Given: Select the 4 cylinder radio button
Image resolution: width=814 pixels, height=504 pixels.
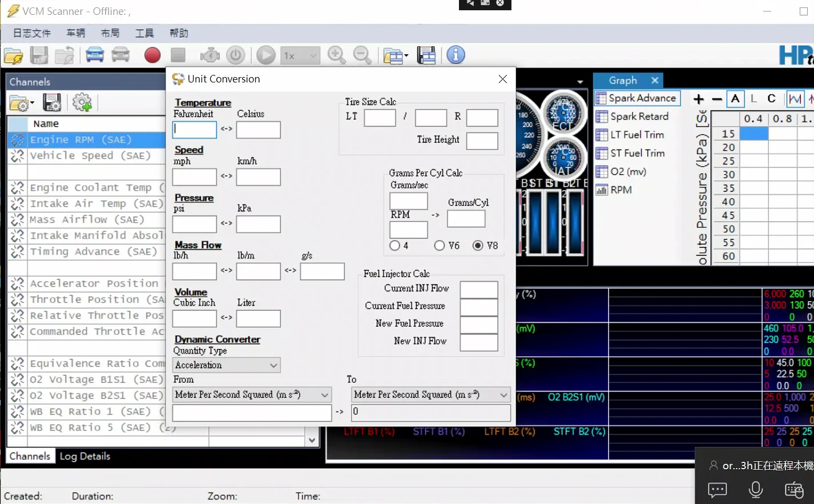Looking at the screenshot, I should click(394, 245).
